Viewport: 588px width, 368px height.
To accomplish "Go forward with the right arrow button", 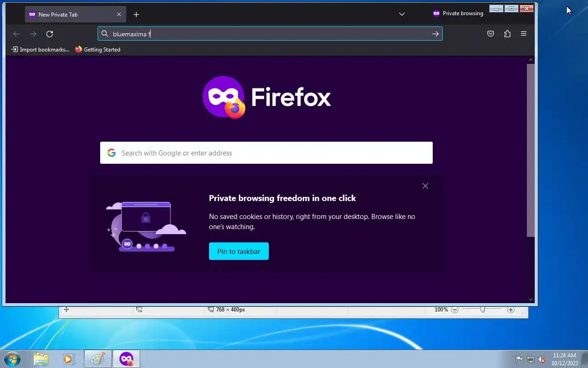I will tap(33, 34).
